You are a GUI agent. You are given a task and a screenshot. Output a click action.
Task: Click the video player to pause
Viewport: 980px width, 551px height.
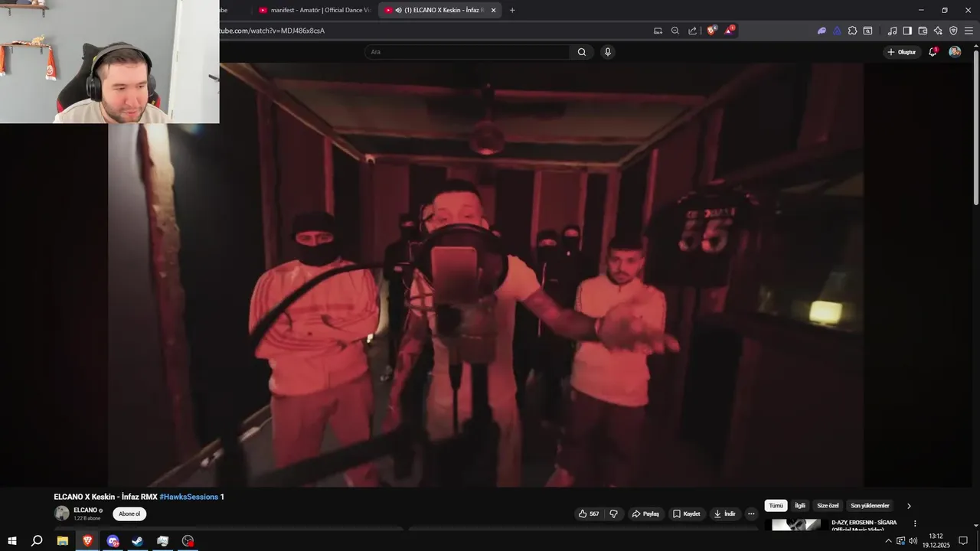point(485,274)
